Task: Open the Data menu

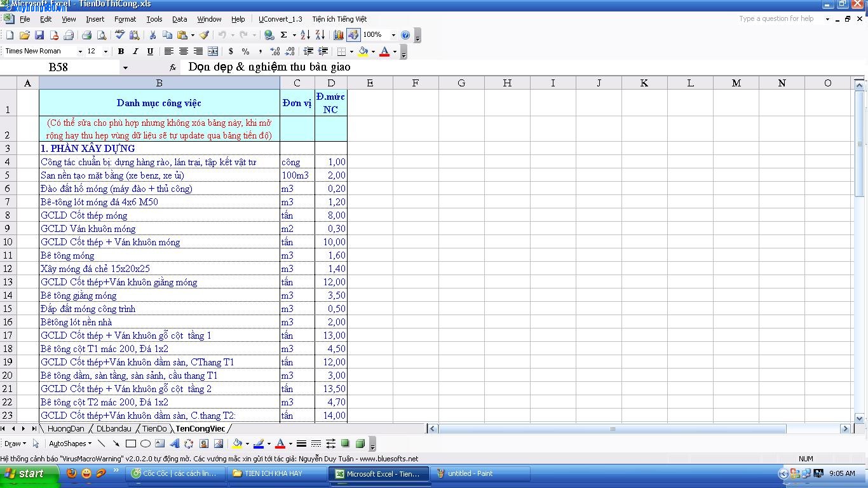Action: pos(180,19)
